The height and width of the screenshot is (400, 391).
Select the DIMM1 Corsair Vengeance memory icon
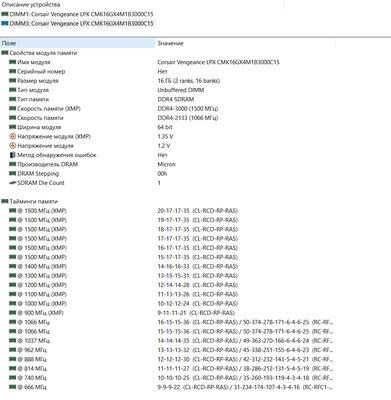coord(5,14)
